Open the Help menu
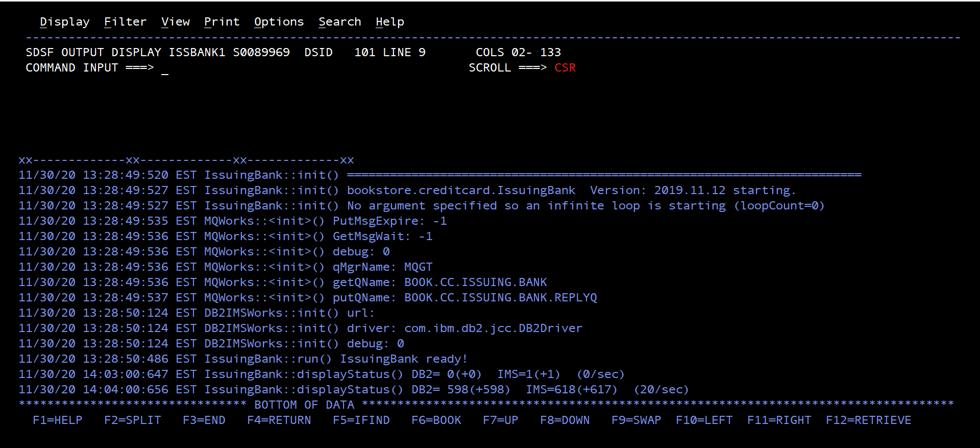The image size is (980, 448). click(389, 21)
